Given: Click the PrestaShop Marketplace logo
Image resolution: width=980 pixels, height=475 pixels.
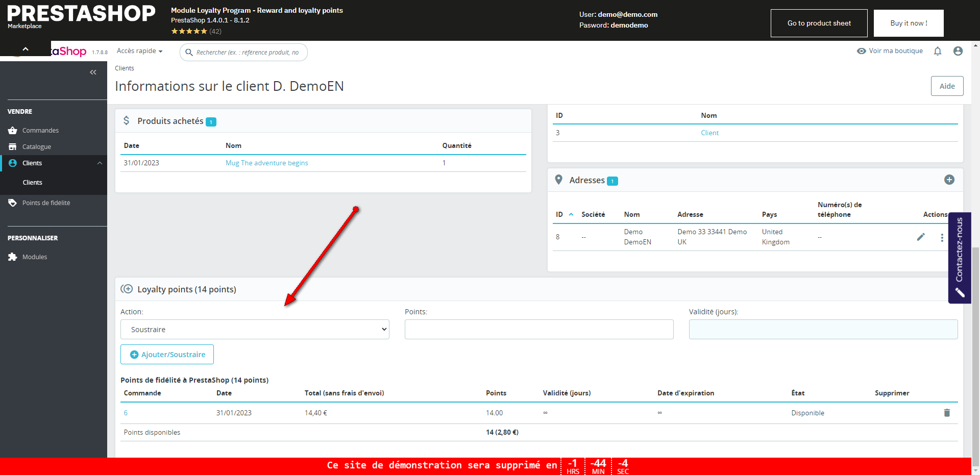Looking at the screenshot, I should click(x=81, y=16).
